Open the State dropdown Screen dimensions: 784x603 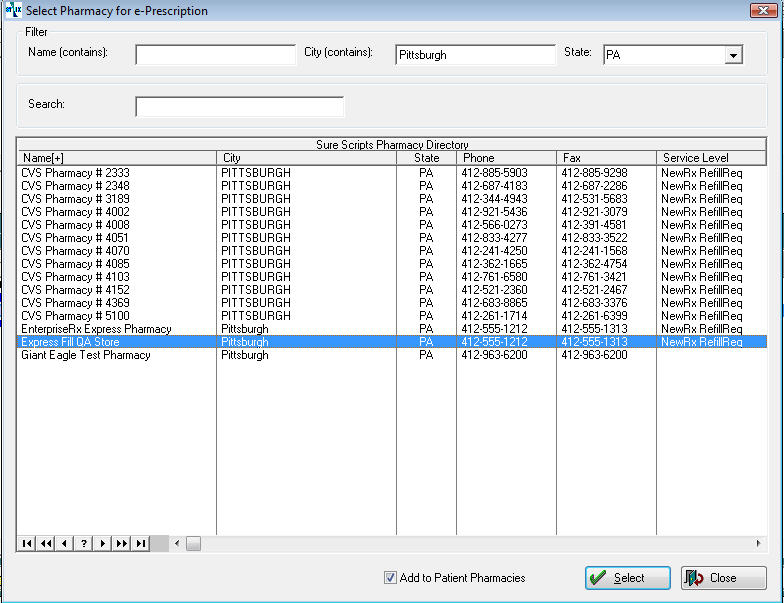point(733,55)
